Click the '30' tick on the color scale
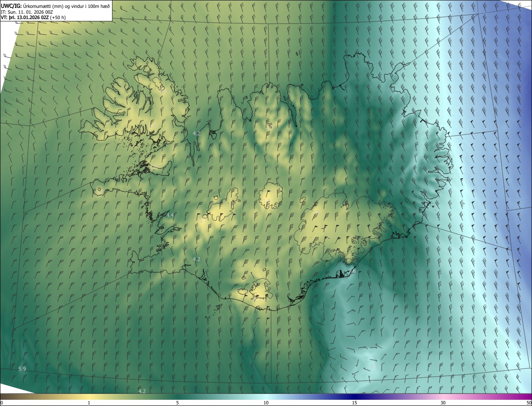This screenshot has width=532, height=406. click(x=443, y=403)
